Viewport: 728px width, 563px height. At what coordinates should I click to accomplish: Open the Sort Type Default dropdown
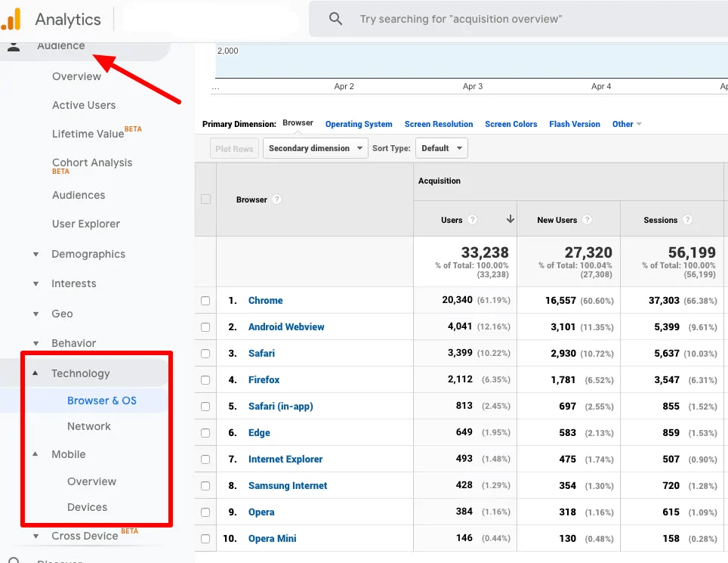click(x=442, y=148)
